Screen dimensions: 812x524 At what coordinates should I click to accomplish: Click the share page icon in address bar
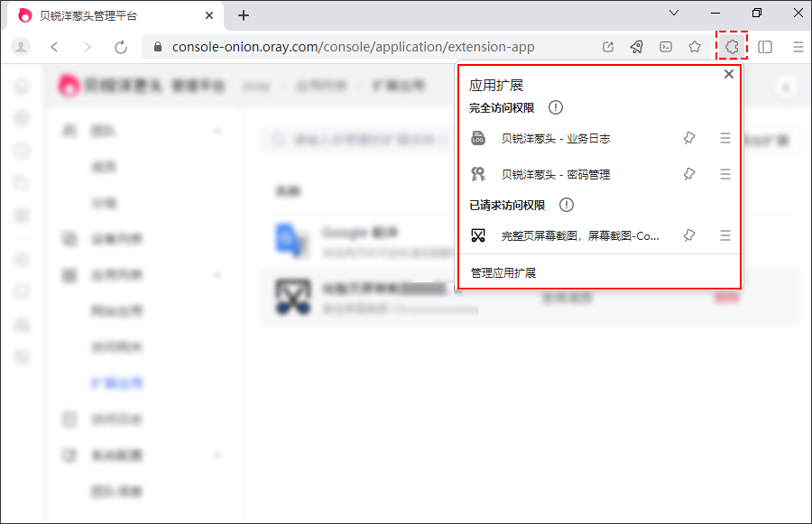[x=608, y=47]
